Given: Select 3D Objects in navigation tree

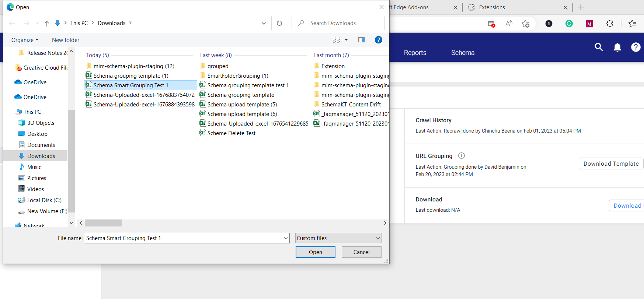Looking at the screenshot, I should click(41, 123).
